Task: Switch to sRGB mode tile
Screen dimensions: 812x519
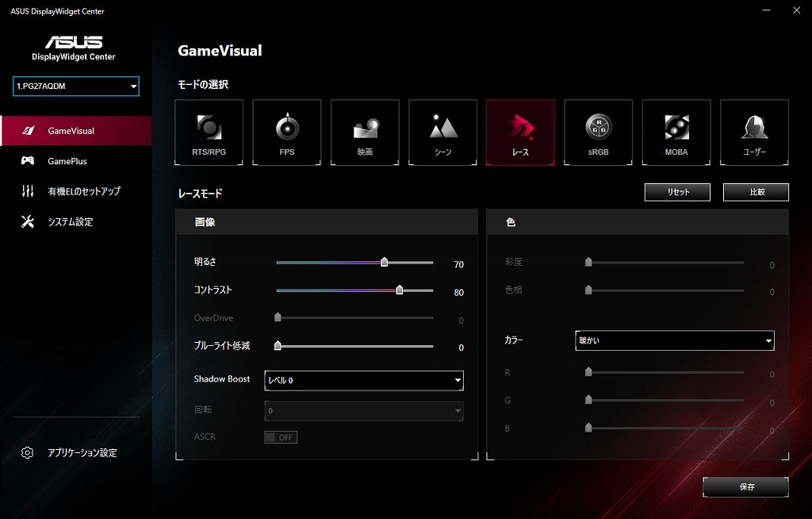Action: click(x=598, y=133)
